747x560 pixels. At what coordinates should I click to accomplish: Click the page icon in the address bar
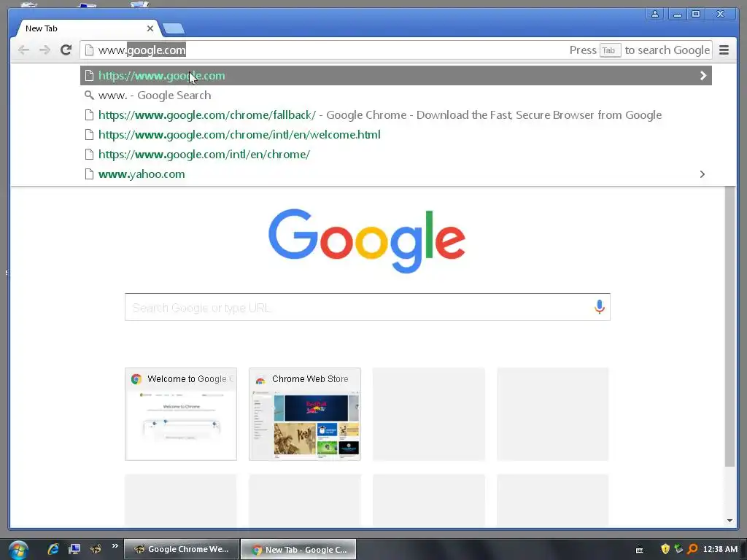(88, 50)
